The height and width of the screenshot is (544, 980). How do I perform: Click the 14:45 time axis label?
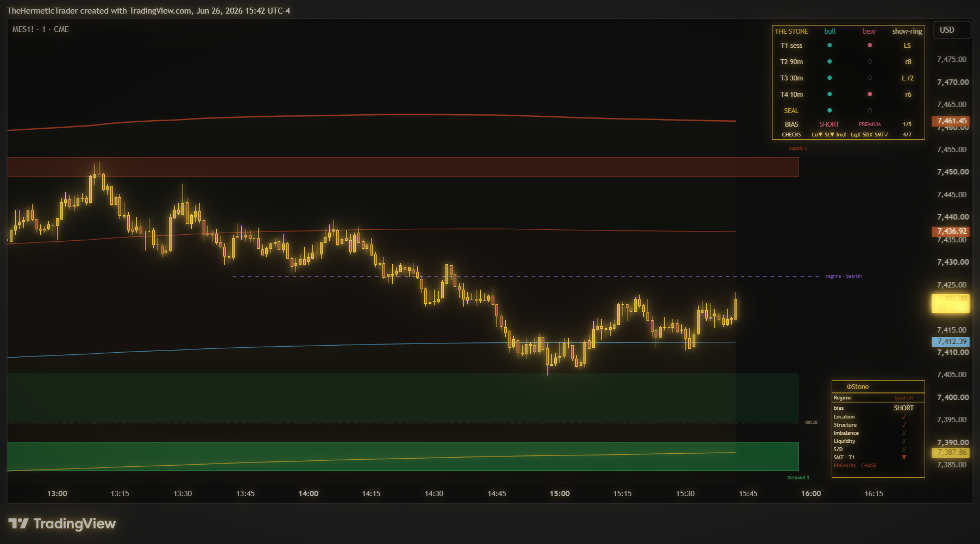(497, 493)
